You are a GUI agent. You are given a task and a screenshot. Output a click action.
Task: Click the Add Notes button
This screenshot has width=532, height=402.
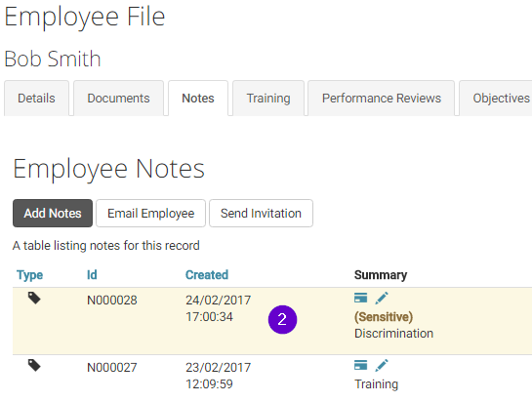click(53, 213)
